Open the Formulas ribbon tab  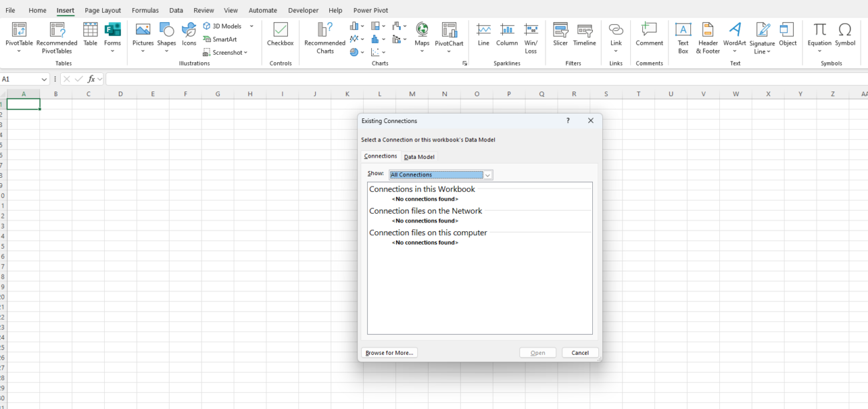click(x=145, y=11)
